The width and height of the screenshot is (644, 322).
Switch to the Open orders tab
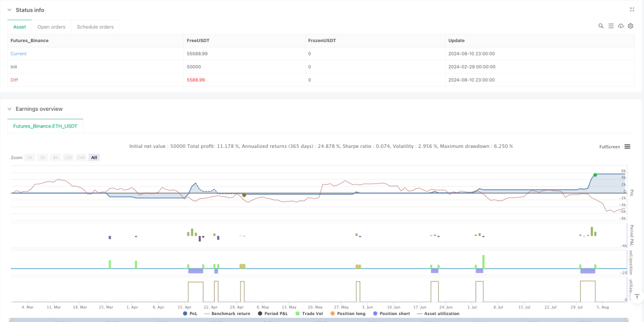pos(51,27)
